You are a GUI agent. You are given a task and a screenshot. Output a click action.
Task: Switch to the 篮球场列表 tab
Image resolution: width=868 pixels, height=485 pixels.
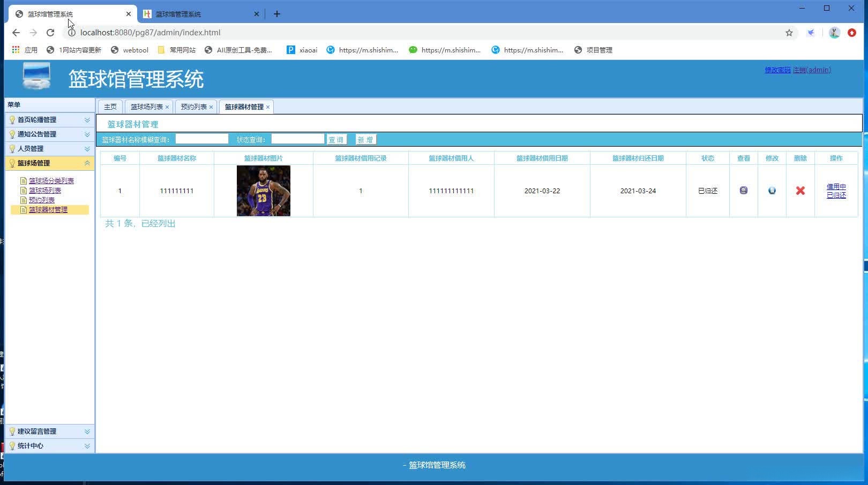[x=147, y=107]
